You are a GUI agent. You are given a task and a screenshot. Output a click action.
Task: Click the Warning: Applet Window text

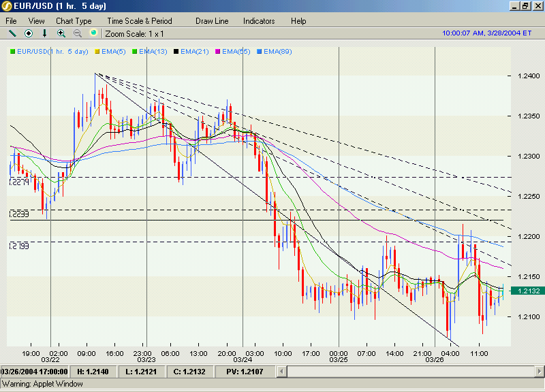pos(42,384)
